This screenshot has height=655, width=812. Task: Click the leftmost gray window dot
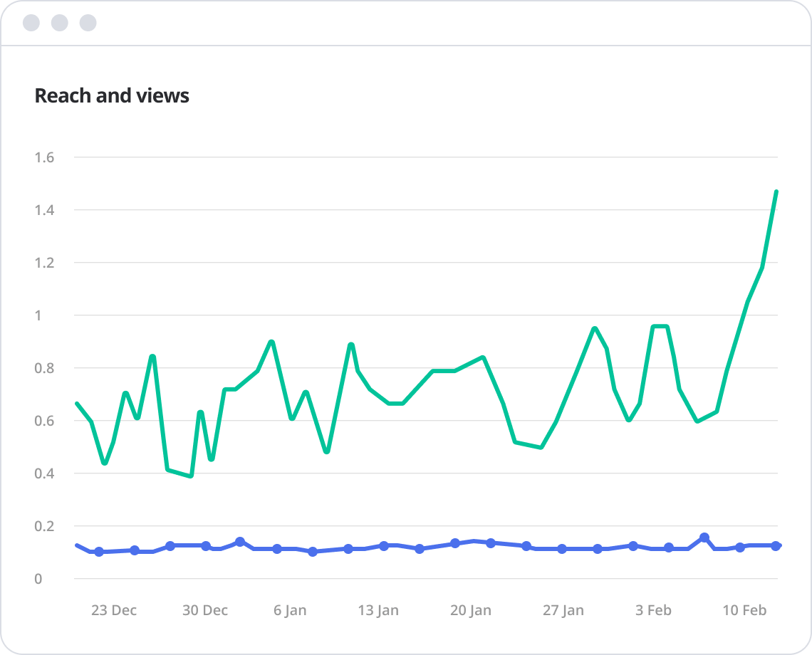31,23
